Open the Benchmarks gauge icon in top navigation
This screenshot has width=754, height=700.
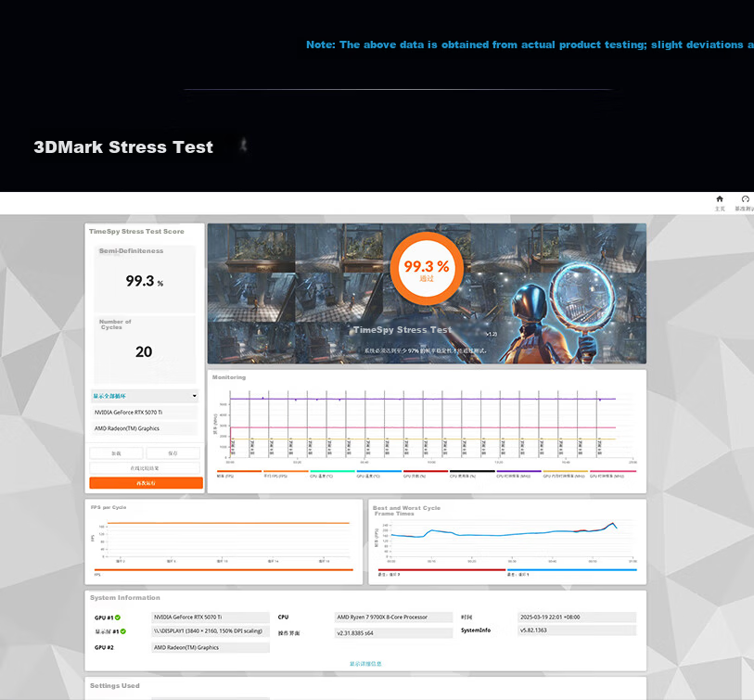(746, 199)
